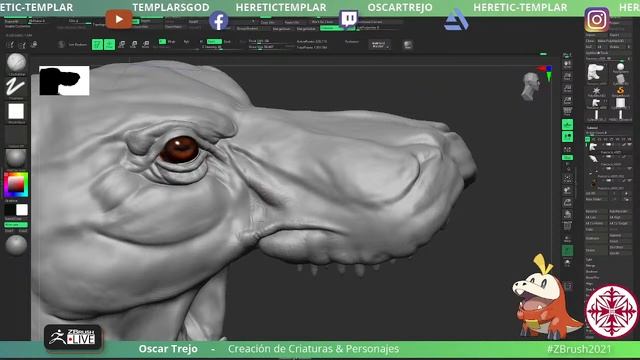Expand the Split section in Subtool panel
Screen dimensions: 640x360
tap(589, 260)
